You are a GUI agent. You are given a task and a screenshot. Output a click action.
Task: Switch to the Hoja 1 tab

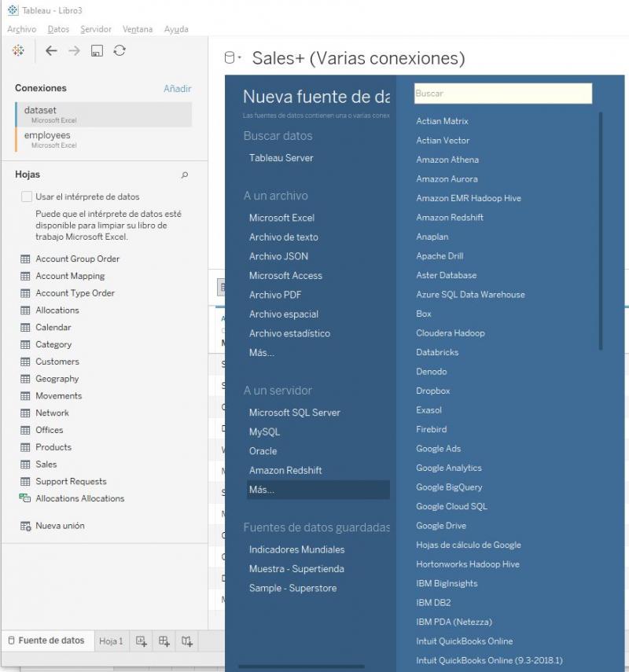[x=111, y=641]
